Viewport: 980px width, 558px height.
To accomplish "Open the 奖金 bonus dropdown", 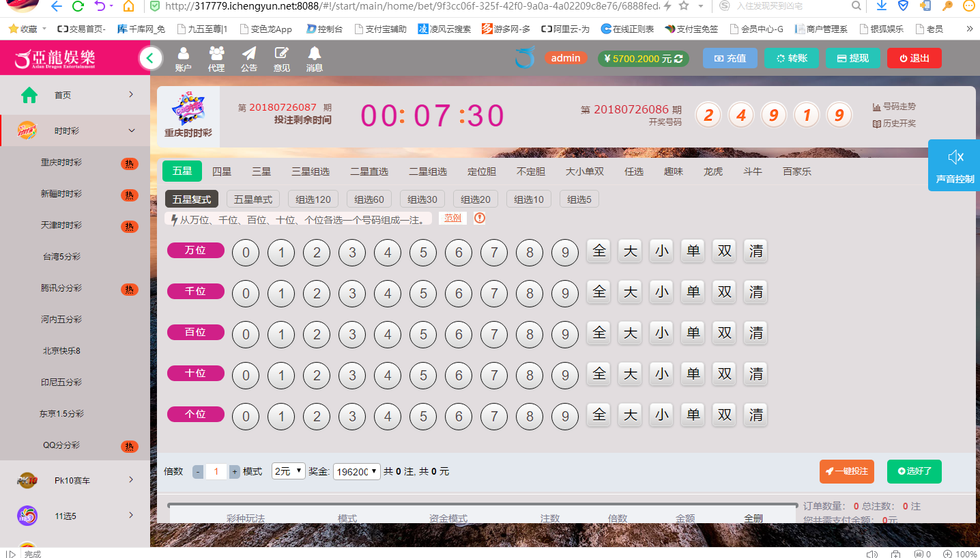I will [x=356, y=471].
